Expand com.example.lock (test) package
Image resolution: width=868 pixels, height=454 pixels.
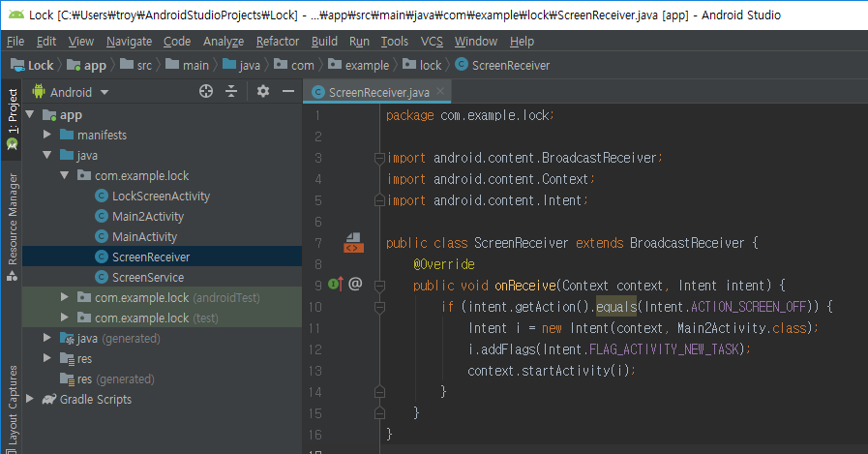(x=65, y=318)
